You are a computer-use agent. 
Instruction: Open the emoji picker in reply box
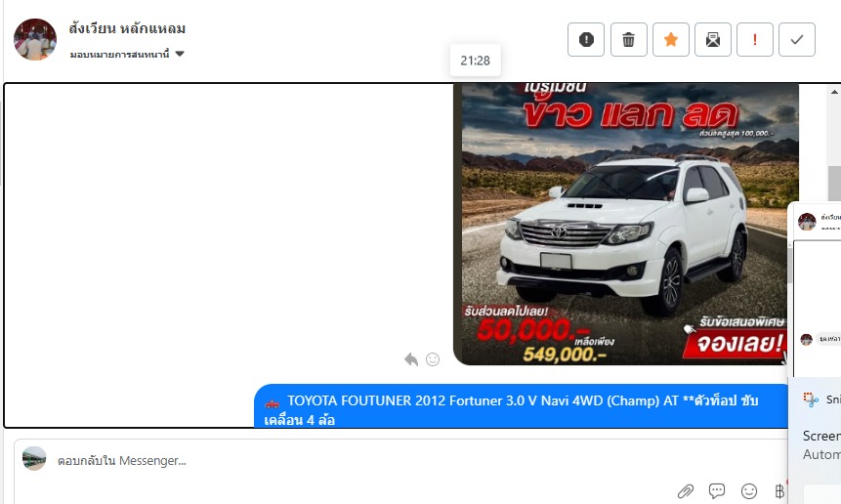pyautogui.click(x=749, y=490)
